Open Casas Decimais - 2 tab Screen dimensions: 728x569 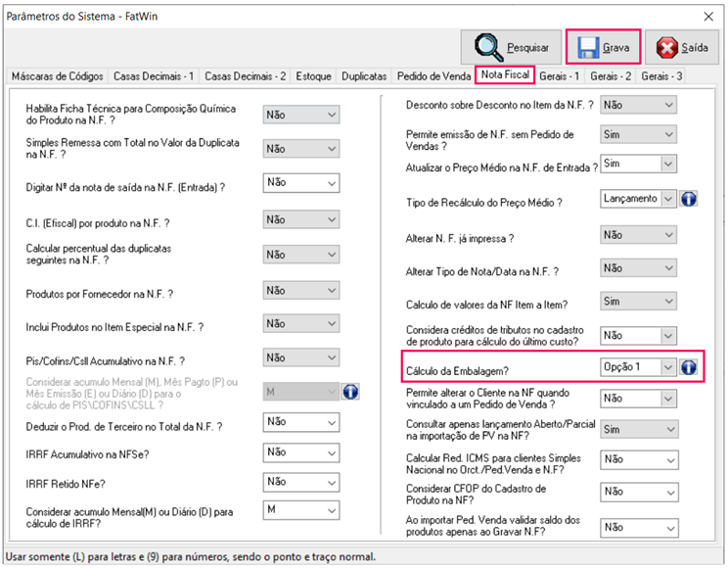(246, 76)
